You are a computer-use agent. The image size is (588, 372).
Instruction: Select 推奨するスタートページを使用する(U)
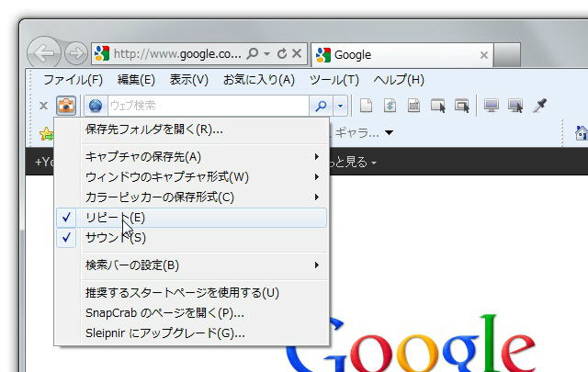192,292
